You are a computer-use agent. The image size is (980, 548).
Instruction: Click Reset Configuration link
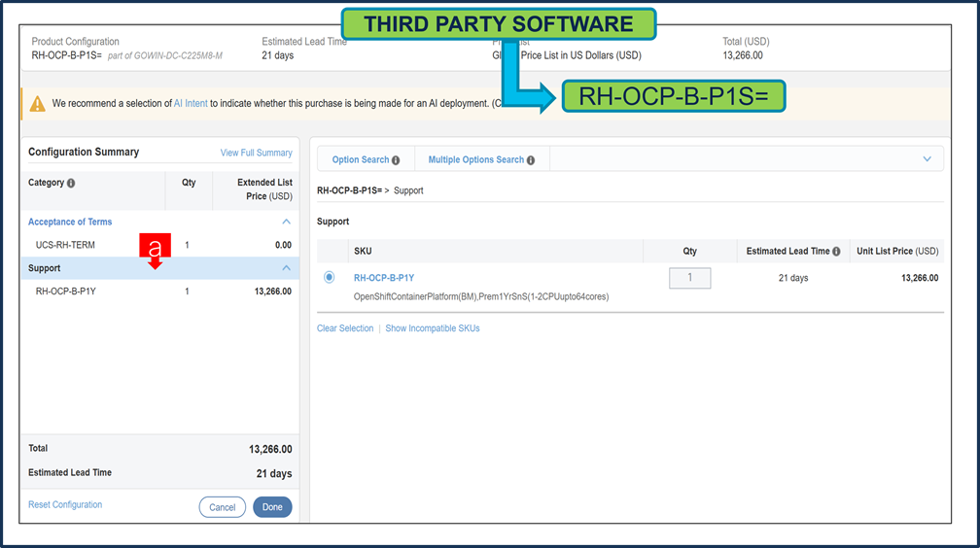(65, 505)
